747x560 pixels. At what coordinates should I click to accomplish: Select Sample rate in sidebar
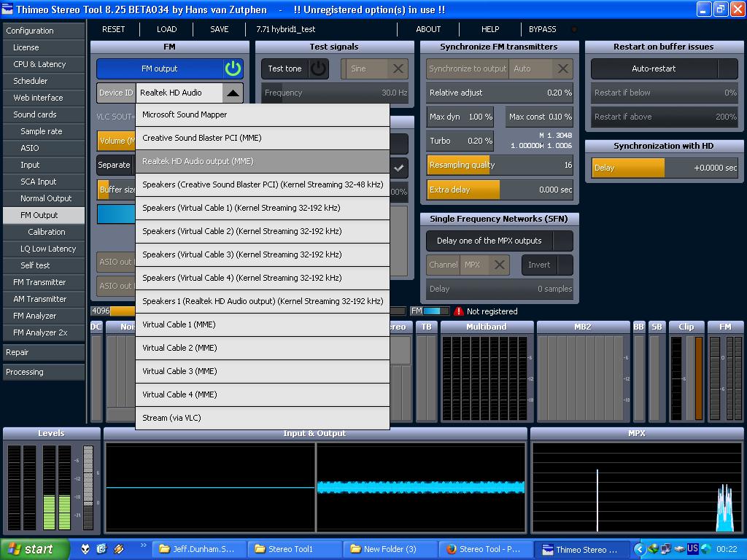coord(43,131)
